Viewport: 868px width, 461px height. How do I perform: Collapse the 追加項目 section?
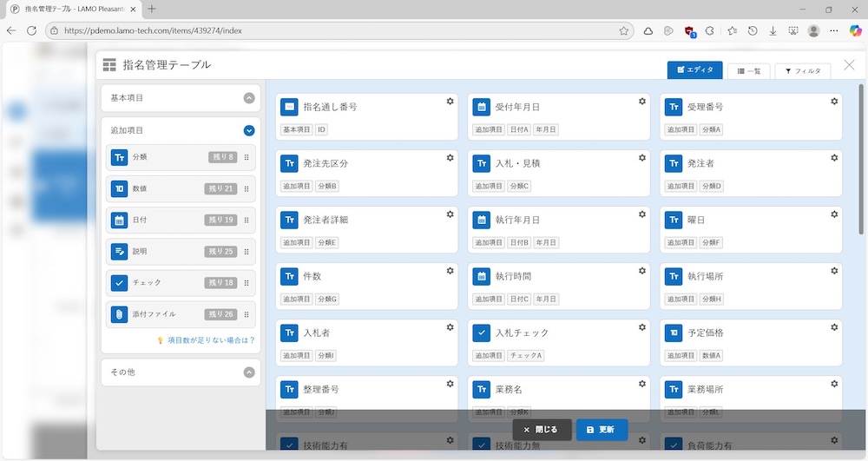249,130
